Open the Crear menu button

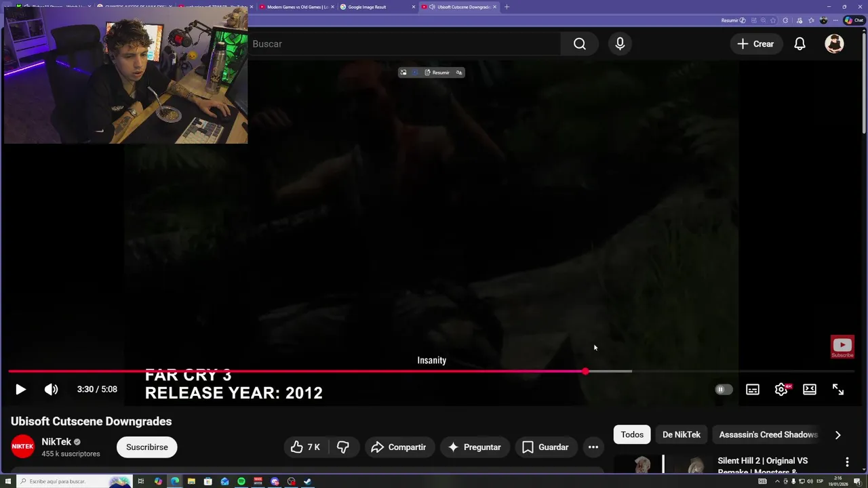(x=755, y=44)
